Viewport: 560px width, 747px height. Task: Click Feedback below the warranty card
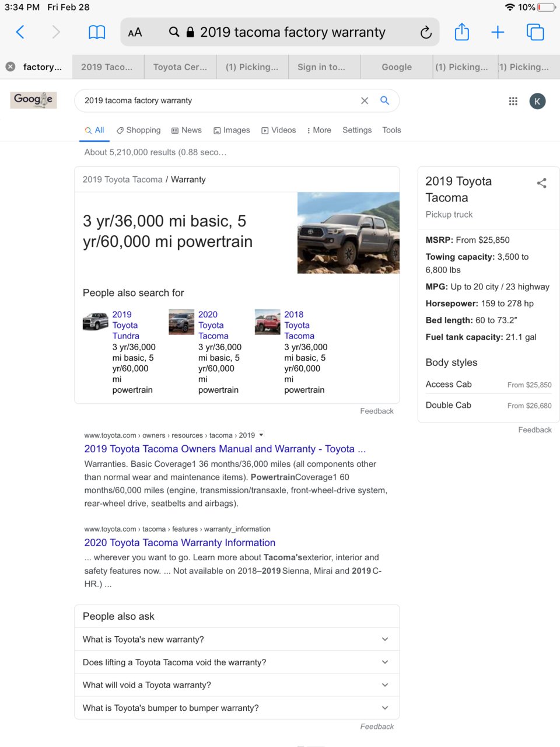coord(377,411)
